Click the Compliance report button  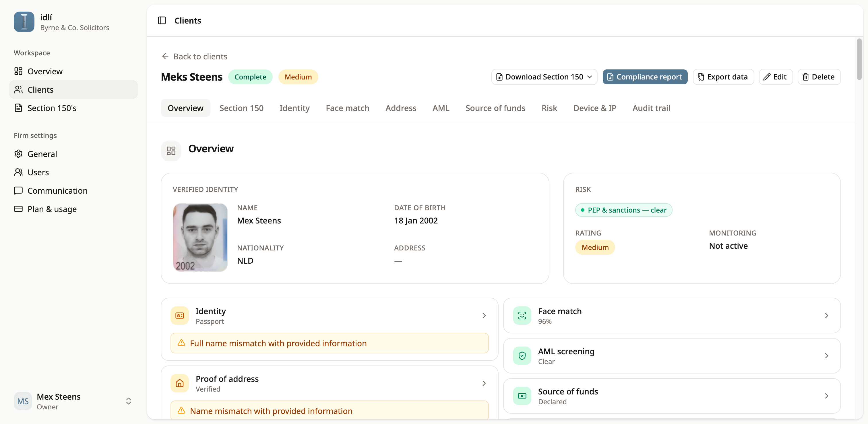coord(645,77)
